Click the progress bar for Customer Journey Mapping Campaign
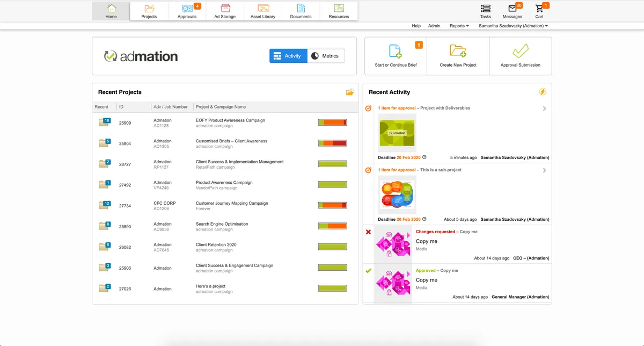 pyautogui.click(x=332, y=205)
